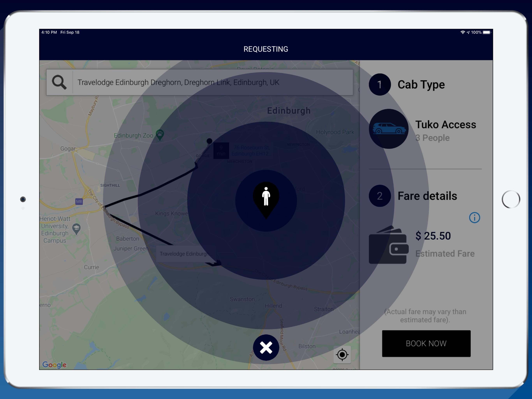Viewport: 532px width, 399px height.
Task: Tap the Currie map label
Action: point(91,267)
